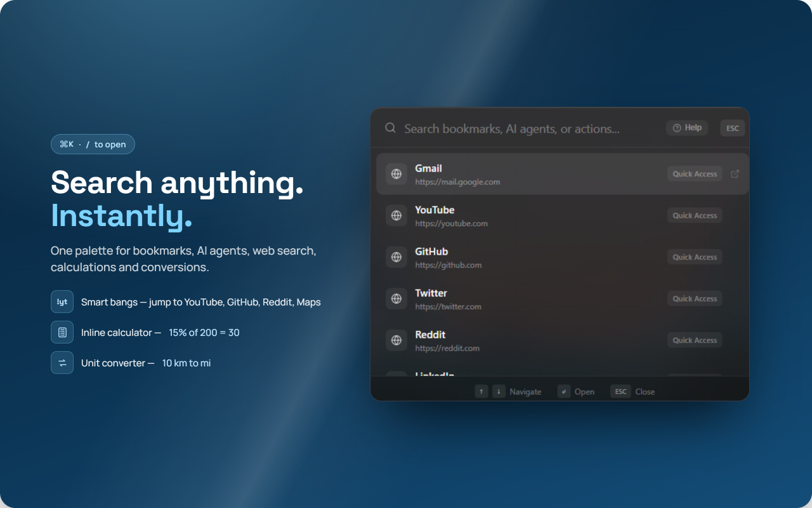Screen dimensions: 812x508
Task: Click the Quick Access tag on Gmail row
Action: (695, 174)
